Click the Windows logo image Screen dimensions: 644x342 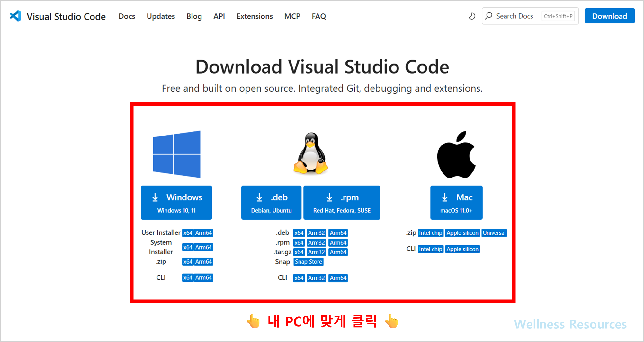pos(177,154)
